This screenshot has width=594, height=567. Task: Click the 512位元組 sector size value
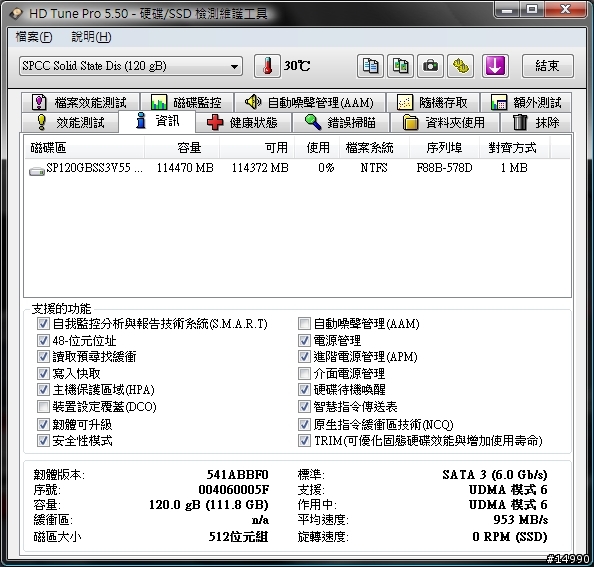tap(238, 536)
